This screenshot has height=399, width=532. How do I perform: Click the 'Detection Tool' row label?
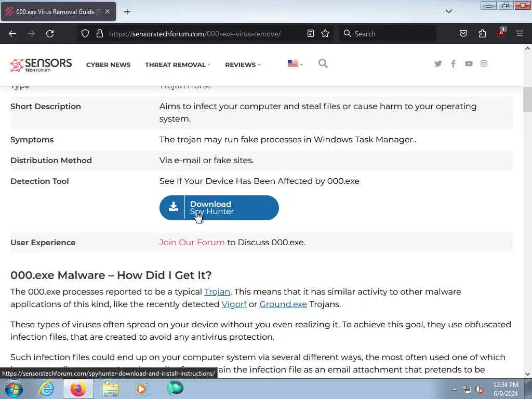point(39,181)
